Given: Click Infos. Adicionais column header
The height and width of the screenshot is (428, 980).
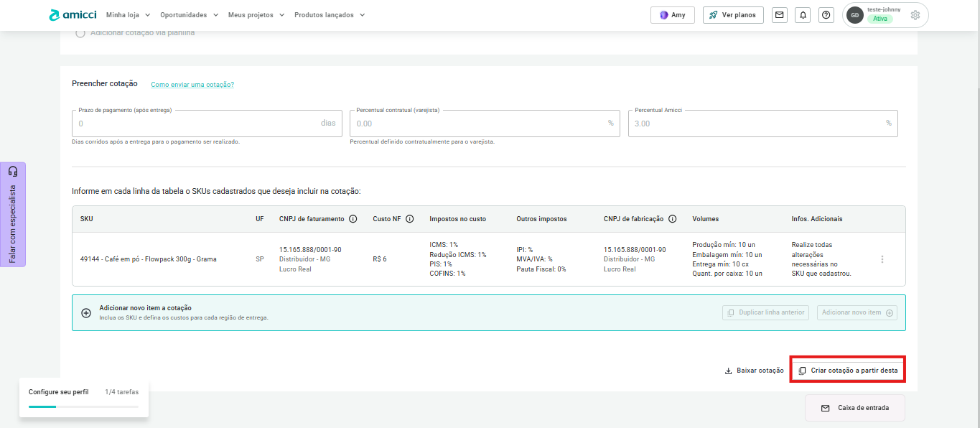Looking at the screenshot, I should coord(817,219).
